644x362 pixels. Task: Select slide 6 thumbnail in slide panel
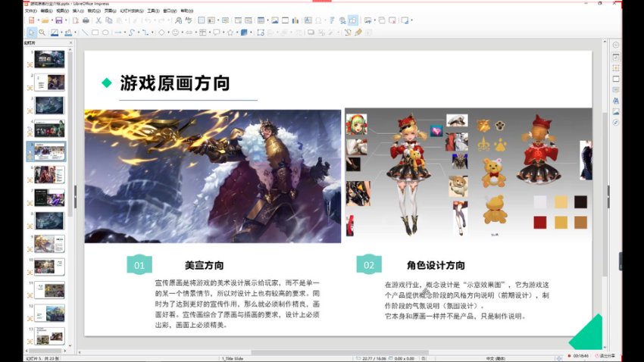pyautogui.click(x=49, y=175)
